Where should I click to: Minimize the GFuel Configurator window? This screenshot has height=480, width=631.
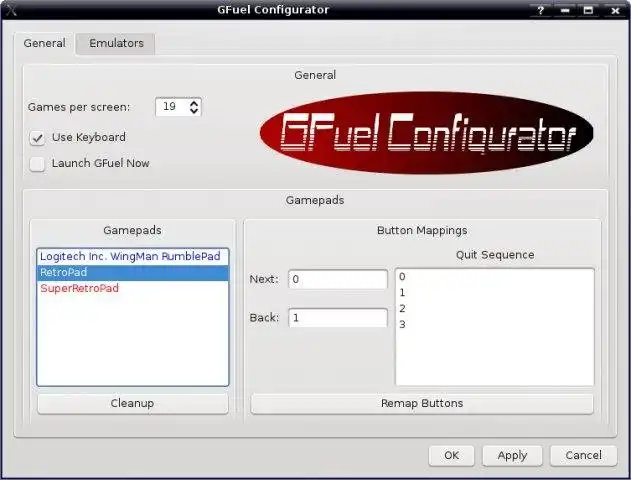pos(565,10)
